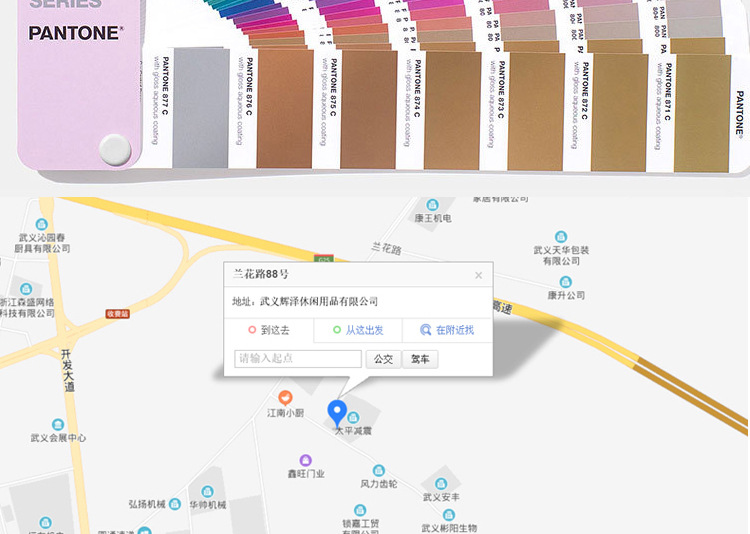Click the 开发大道 road label
The height and width of the screenshot is (534, 750).
(67, 370)
